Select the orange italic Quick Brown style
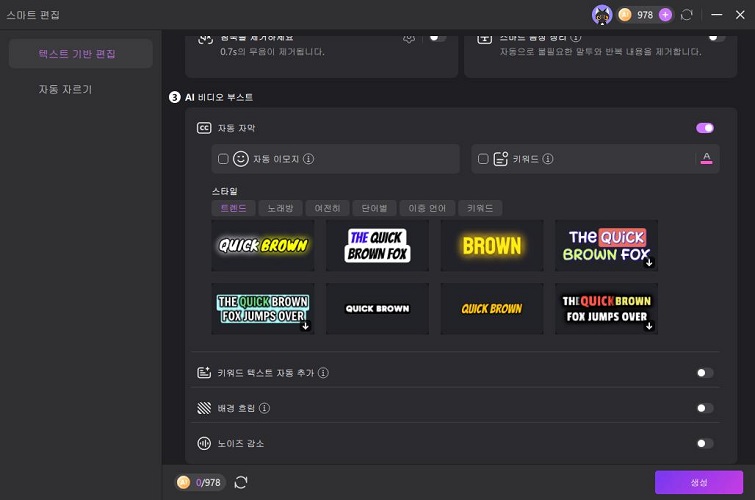The height and width of the screenshot is (500, 755). [492, 309]
